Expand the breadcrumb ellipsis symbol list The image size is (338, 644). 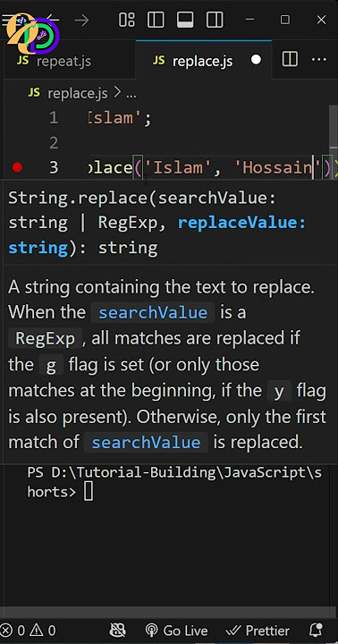pyautogui.click(x=131, y=94)
